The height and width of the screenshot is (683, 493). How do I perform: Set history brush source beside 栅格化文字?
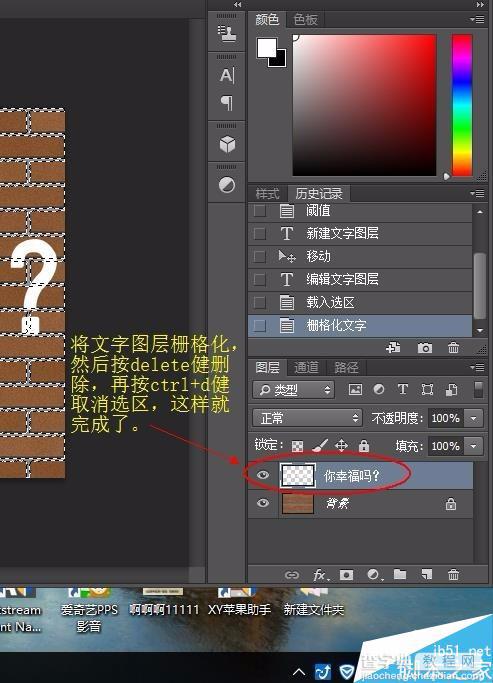pos(260,325)
